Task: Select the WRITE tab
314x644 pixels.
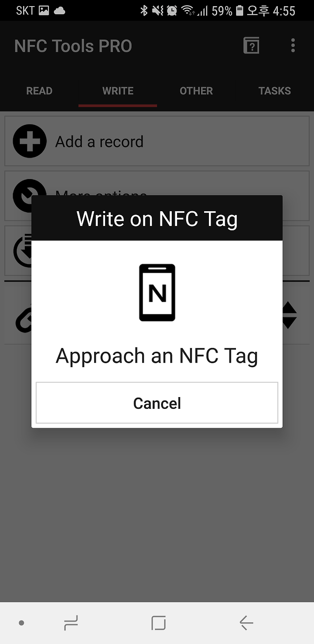Action: tap(118, 91)
